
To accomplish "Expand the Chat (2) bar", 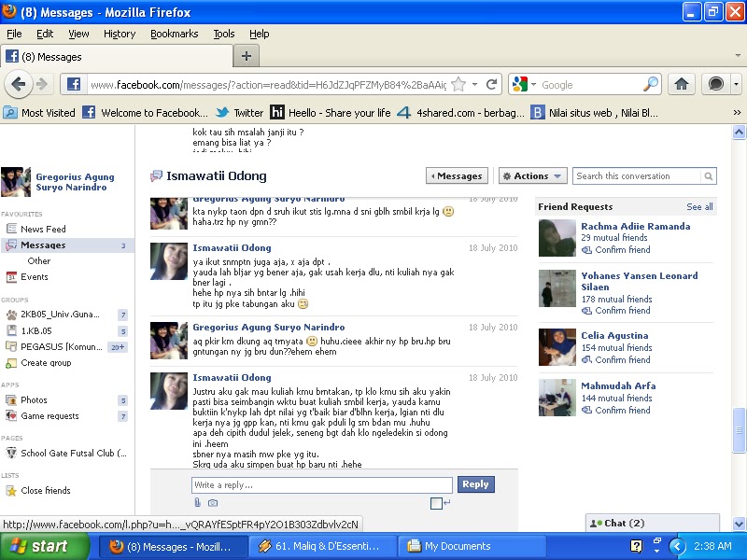I will click(x=652, y=523).
